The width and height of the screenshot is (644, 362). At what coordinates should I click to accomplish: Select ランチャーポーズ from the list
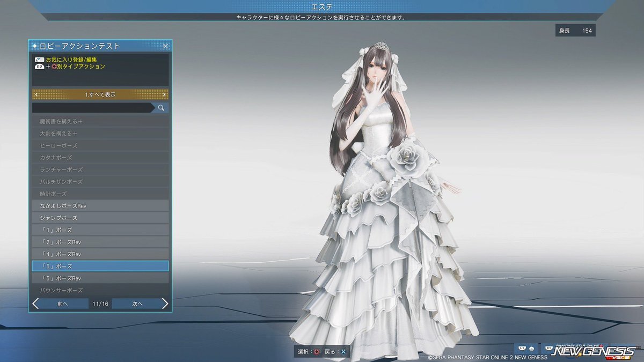tap(100, 169)
